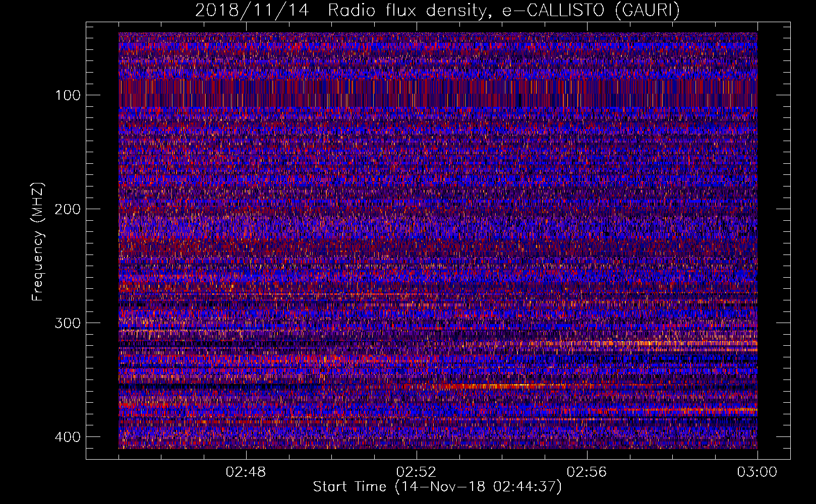Click the dark red band near 100 MHz
Viewport: 816px width, 504px height.
click(438, 93)
